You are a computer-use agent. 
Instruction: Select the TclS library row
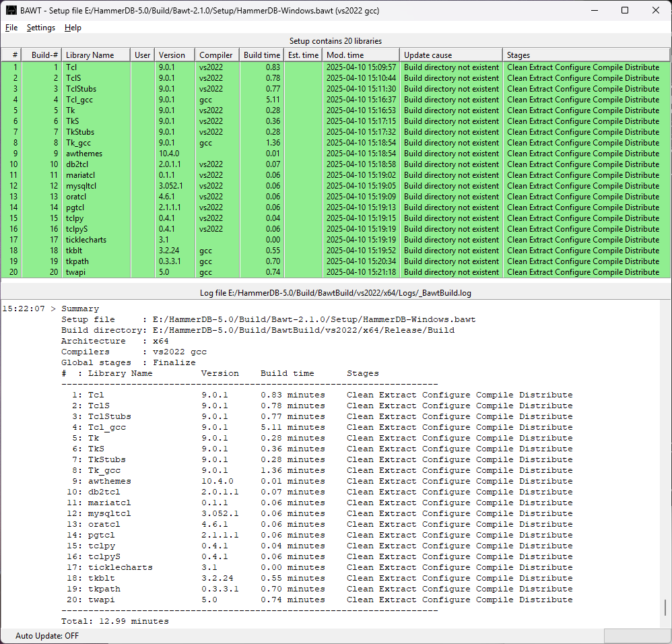[335, 78]
